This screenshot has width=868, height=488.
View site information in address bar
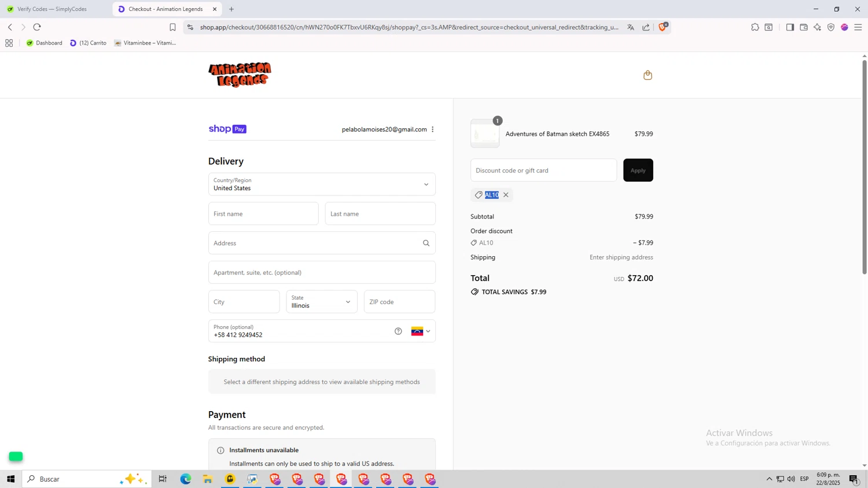click(x=190, y=27)
